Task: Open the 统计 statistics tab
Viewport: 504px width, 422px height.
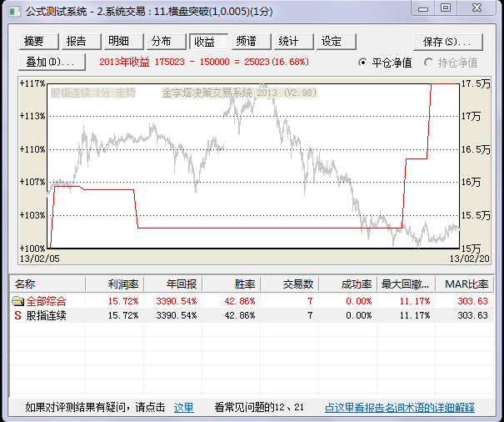Action: [x=294, y=42]
